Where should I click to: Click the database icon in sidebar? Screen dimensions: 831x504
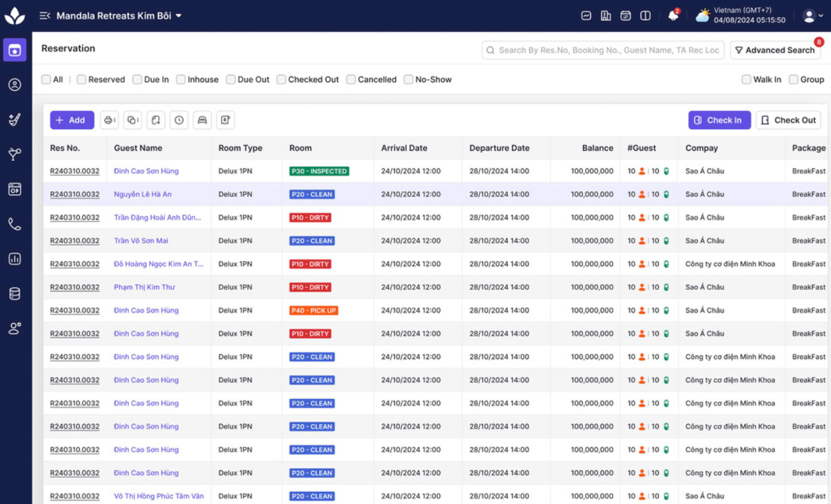coord(15,293)
